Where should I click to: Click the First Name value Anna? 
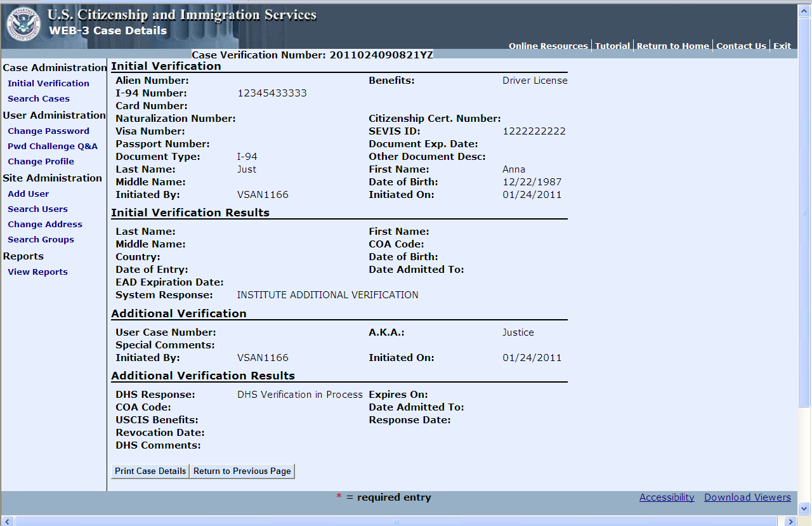(x=514, y=169)
